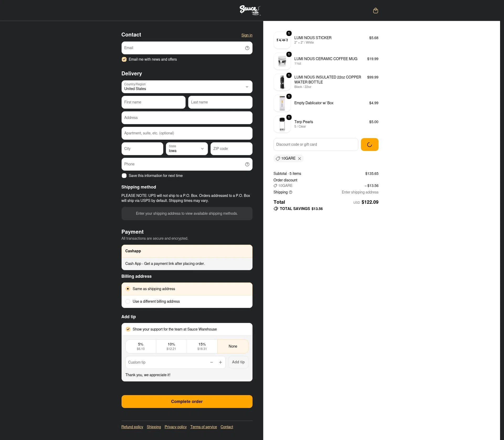Open the State dropdown showing Iowa
Screen dimensions: 504x440
click(187, 149)
